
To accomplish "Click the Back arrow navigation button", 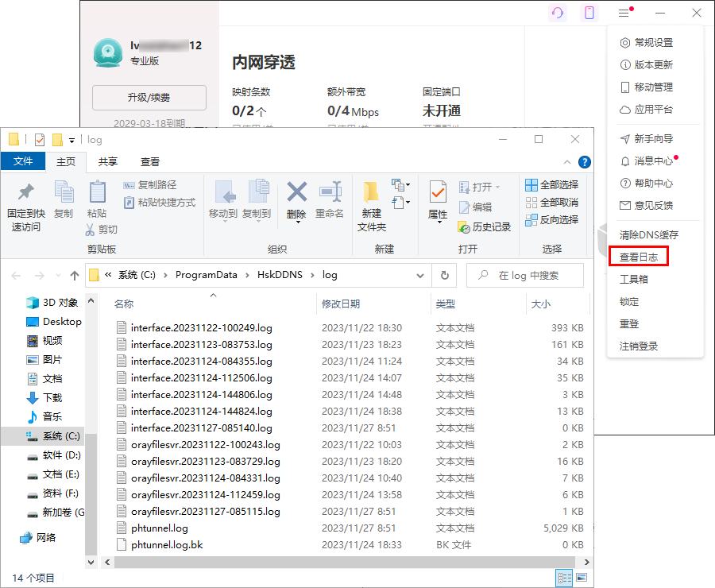I will pyautogui.click(x=16, y=276).
